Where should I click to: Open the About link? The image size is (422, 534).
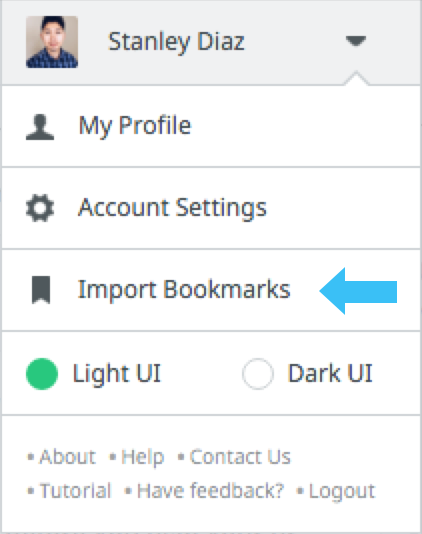click(67, 457)
